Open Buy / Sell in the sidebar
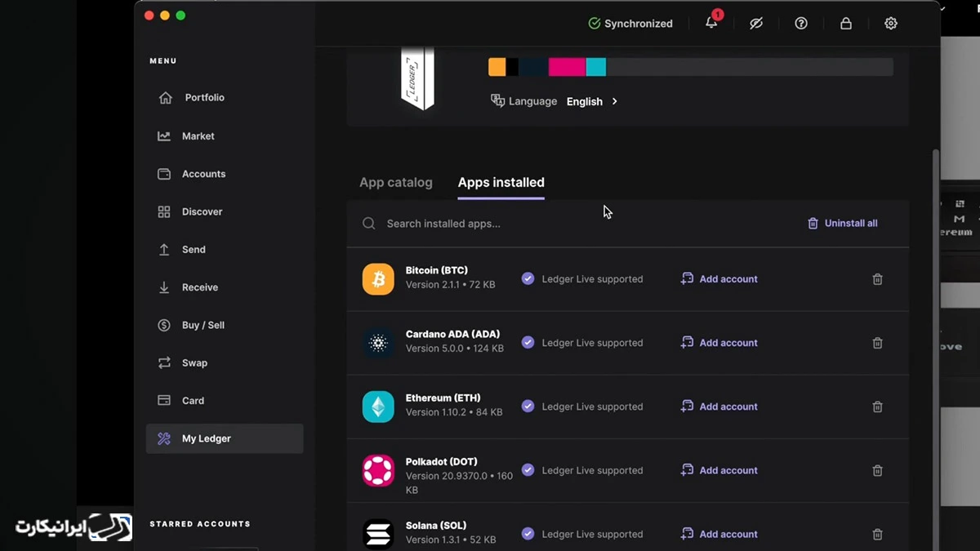The width and height of the screenshot is (980, 551). [225, 325]
